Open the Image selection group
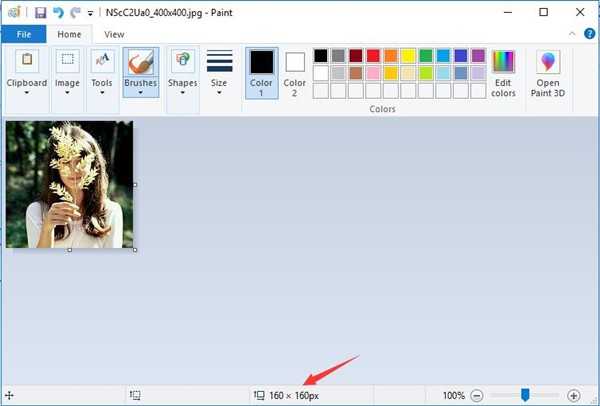The width and height of the screenshot is (600, 406). 67,72
